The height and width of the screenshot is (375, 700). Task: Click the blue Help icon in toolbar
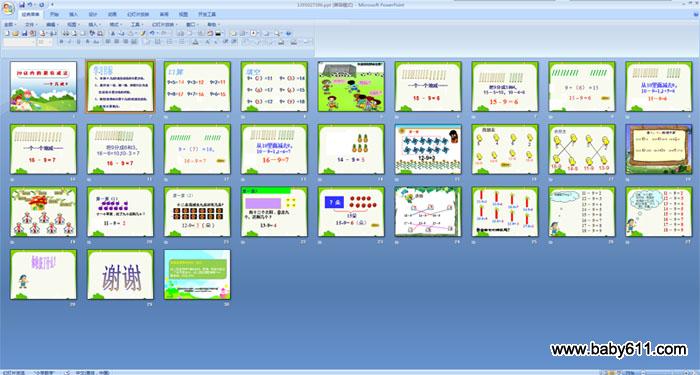[x=288, y=33]
